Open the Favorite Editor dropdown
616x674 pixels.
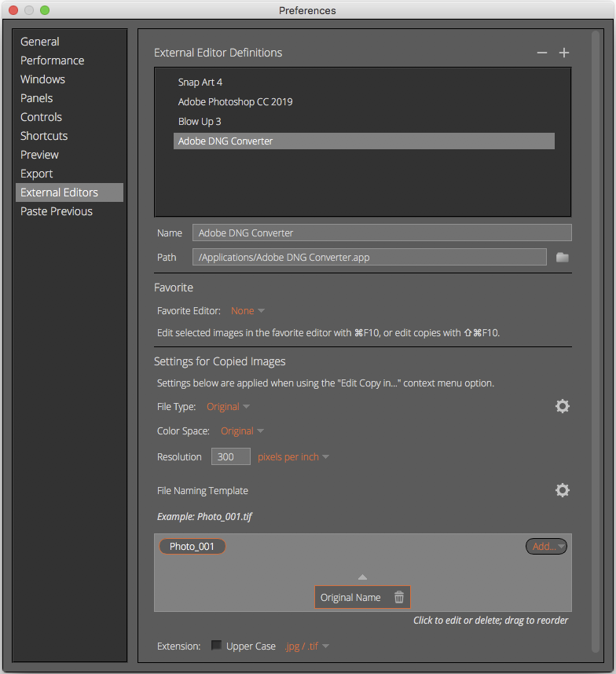(x=247, y=311)
